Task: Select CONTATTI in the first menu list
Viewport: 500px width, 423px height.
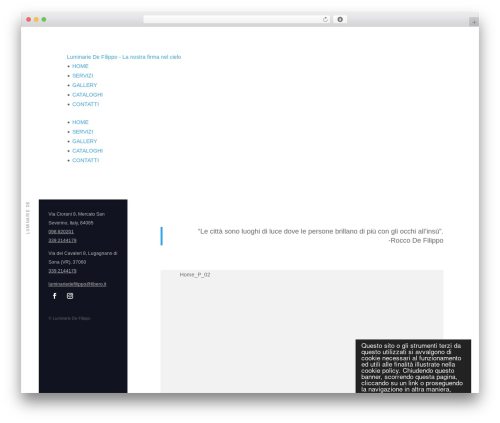Action: click(x=86, y=104)
